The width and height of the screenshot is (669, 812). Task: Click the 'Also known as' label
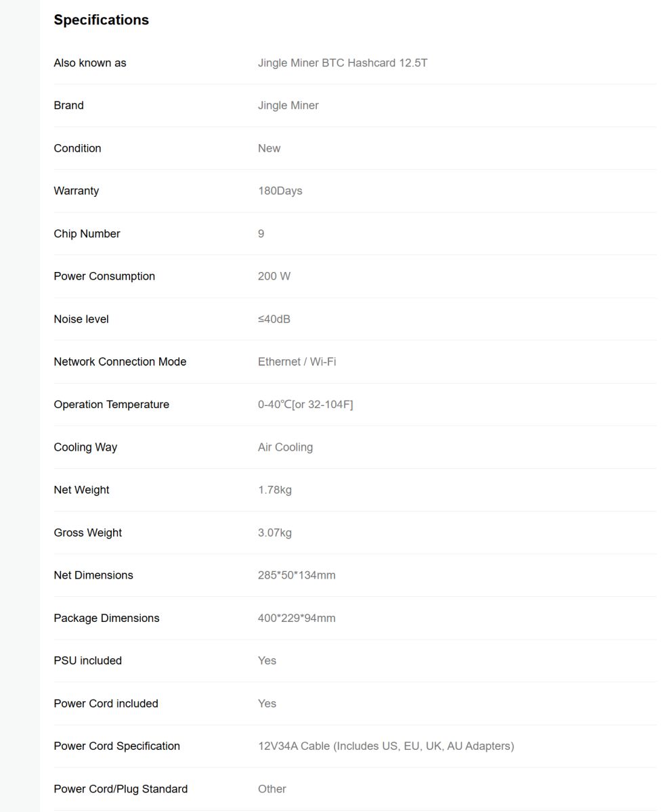coord(90,63)
